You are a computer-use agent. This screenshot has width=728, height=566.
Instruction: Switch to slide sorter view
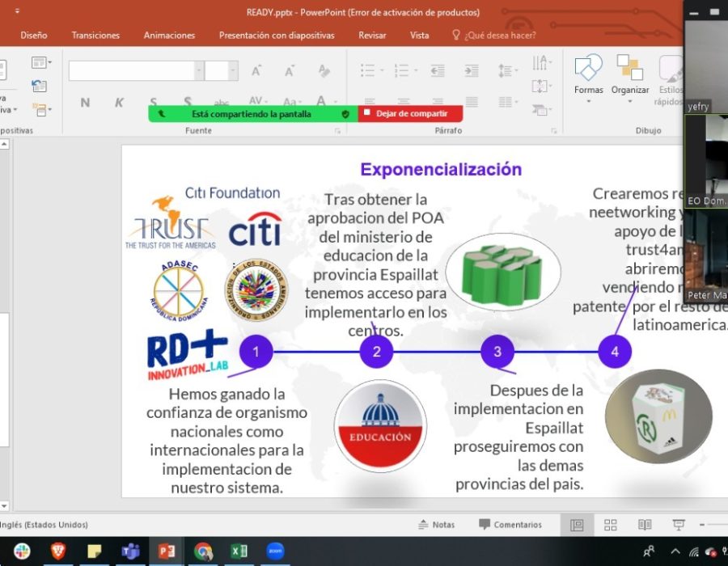coord(611,524)
